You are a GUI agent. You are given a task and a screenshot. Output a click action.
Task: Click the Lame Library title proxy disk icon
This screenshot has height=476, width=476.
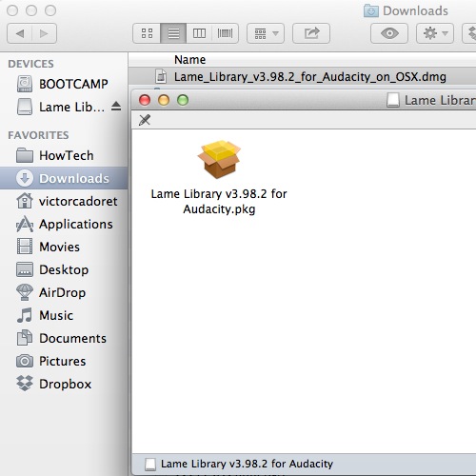point(393,100)
